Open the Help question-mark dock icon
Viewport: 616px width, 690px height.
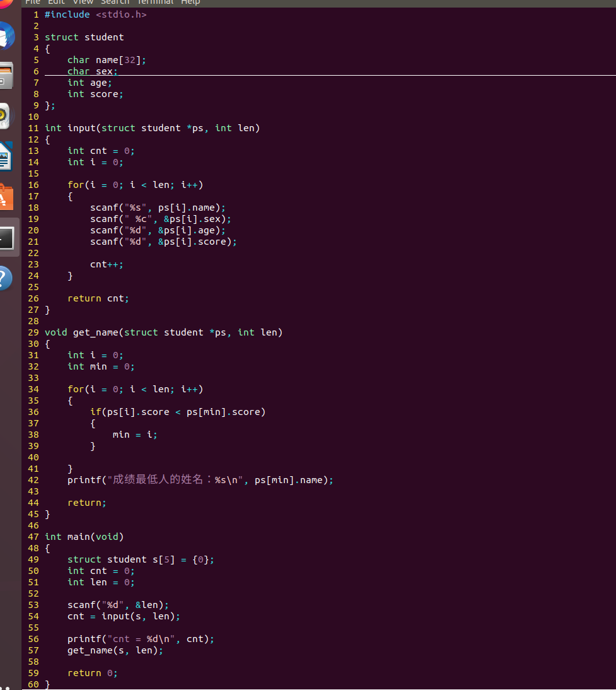5,278
